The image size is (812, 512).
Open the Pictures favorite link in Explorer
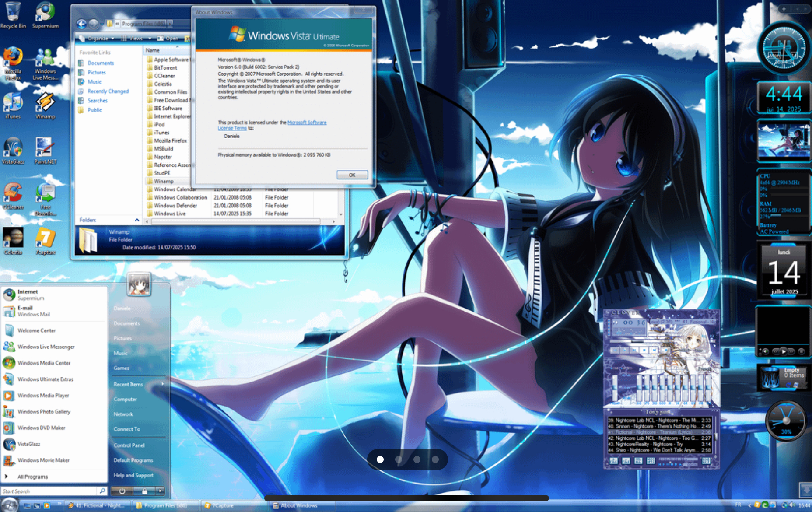(x=96, y=72)
